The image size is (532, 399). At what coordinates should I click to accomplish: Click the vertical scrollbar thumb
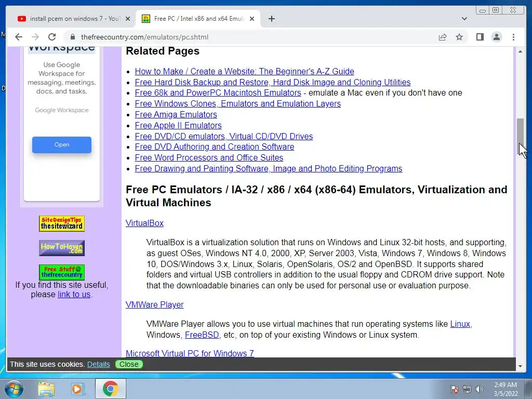point(520,137)
